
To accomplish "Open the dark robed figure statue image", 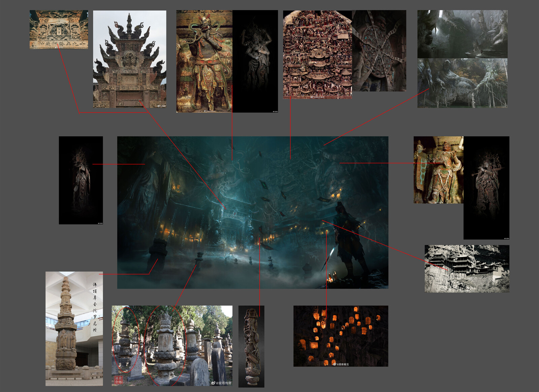I will 81,180.
